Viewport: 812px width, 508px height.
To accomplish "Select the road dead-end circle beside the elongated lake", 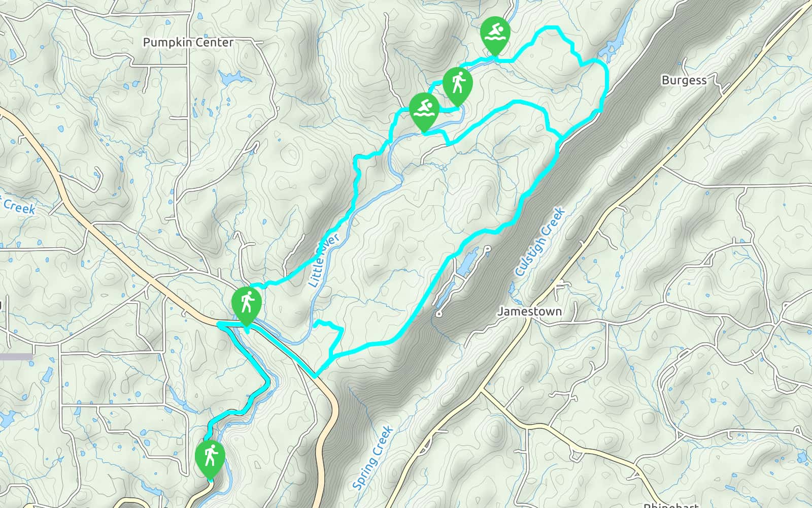I will point(487,249).
